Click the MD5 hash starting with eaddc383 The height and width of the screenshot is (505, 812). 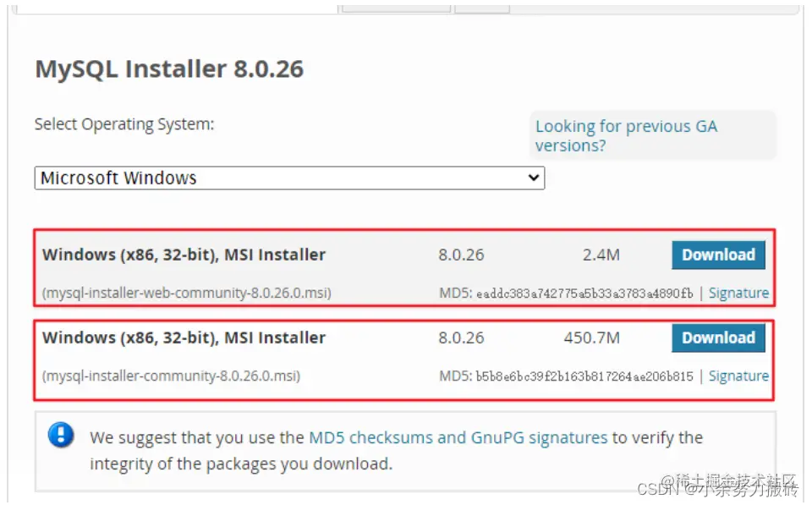[584, 294]
